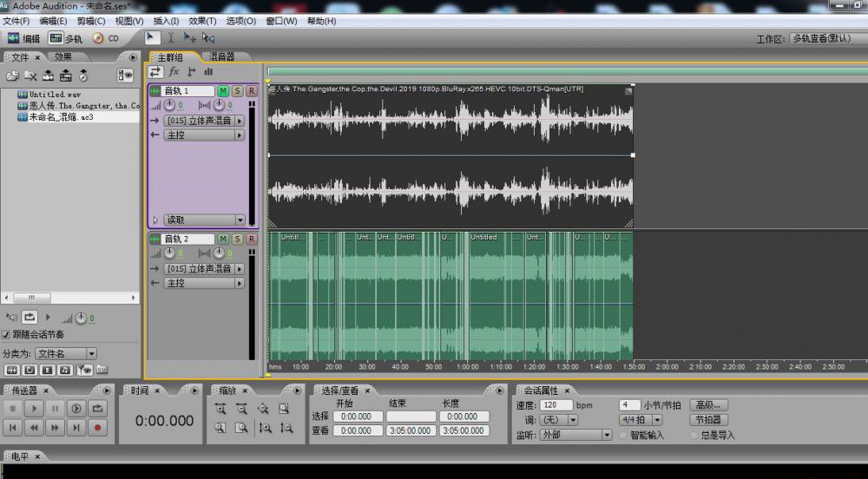Viewport: 868px width, 479px height.
Task: Mute track 音轨 1
Action: pyautogui.click(x=223, y=91)
